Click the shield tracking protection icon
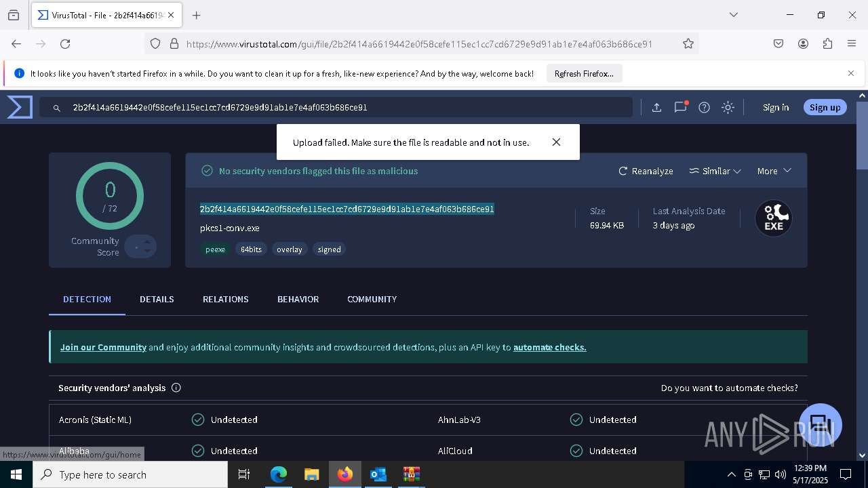The height and width of the screenshot is (488, 868). click(155, 43)
